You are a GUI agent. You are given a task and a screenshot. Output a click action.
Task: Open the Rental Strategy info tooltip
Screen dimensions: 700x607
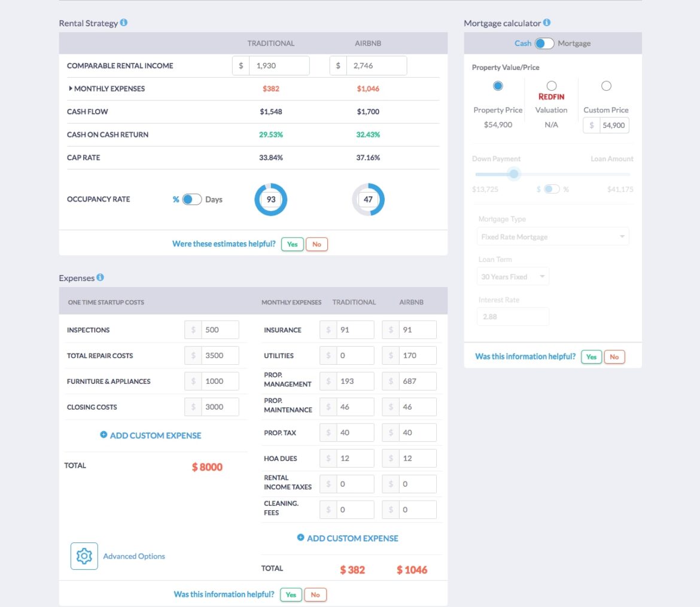click(x=124, y=23)
